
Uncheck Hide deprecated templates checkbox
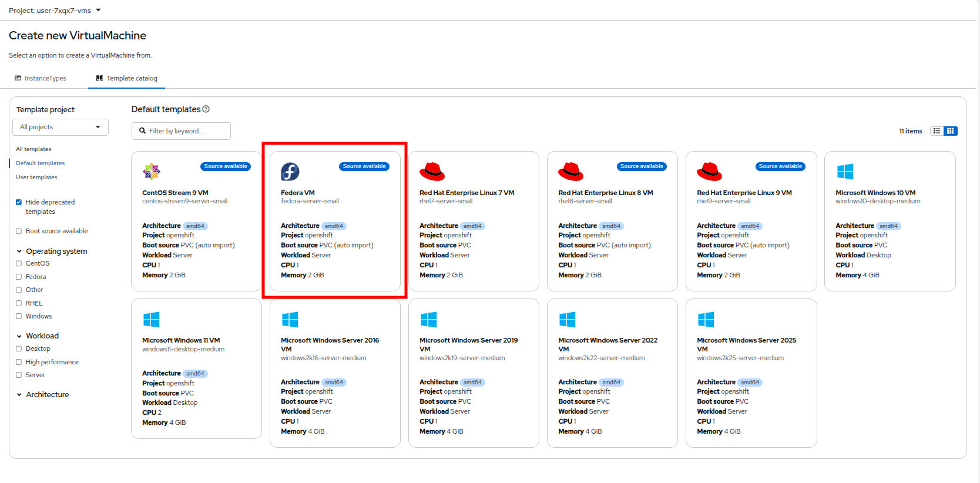click(x=19, y=202)
